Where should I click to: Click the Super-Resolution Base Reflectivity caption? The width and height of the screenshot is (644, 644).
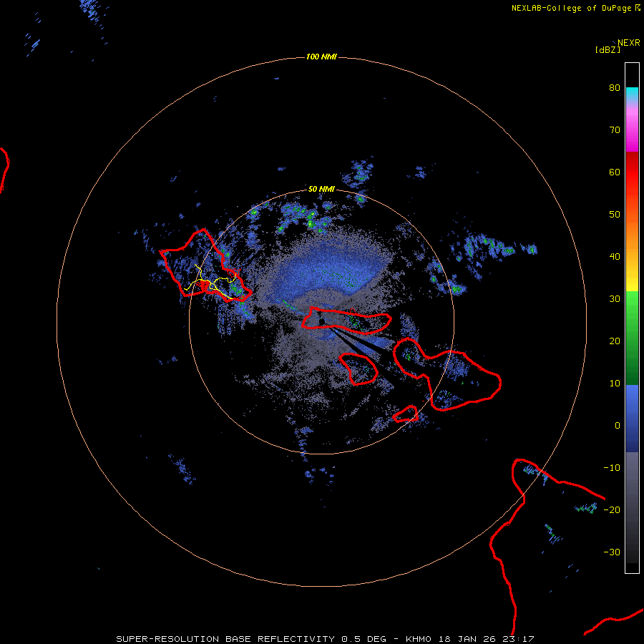pos(325,639)
